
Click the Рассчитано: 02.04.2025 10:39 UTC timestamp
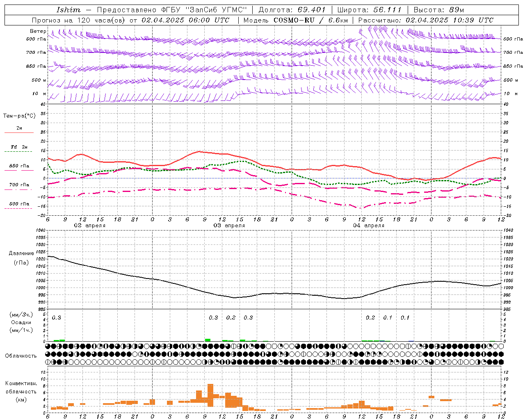click(426, 20)
